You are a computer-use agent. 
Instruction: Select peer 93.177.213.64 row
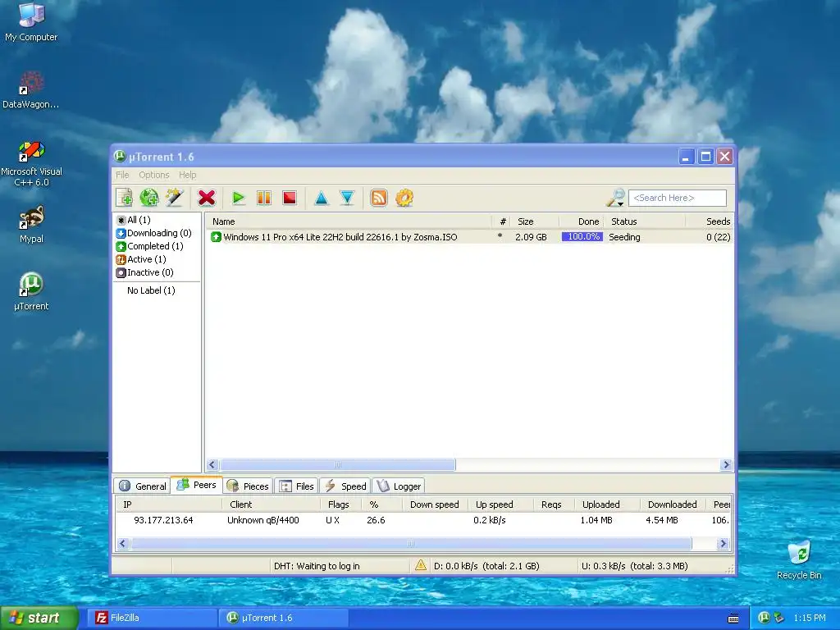point(423,520)
